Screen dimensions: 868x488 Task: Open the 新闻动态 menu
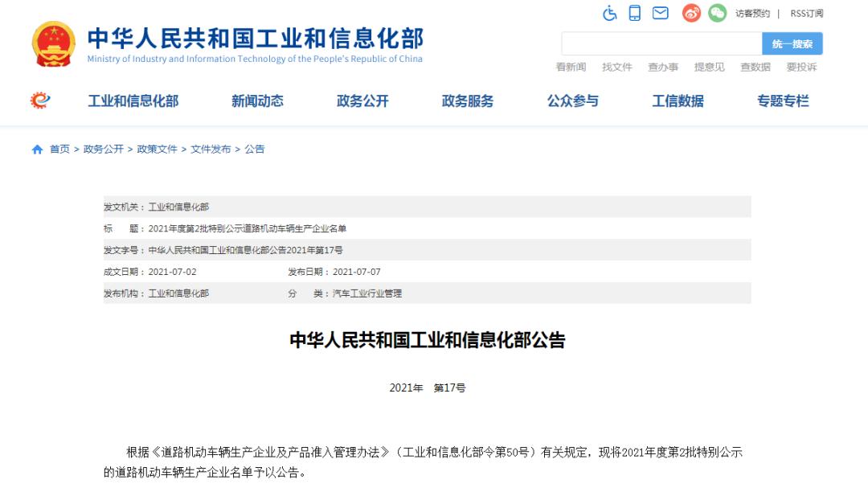point(256,100)
